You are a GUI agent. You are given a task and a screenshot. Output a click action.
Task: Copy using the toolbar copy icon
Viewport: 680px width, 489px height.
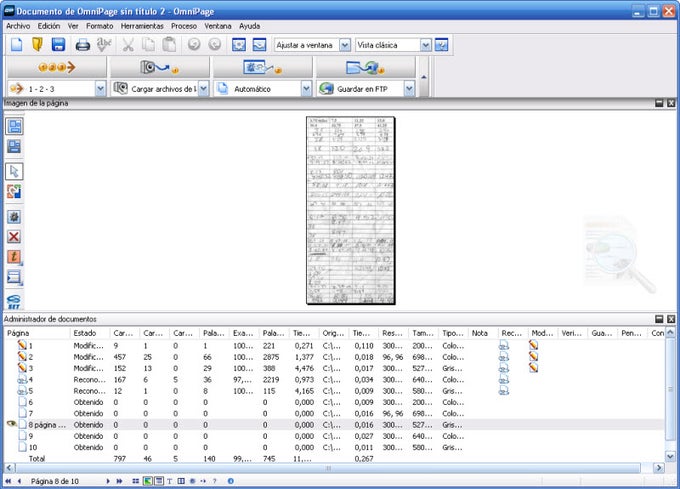149,45
